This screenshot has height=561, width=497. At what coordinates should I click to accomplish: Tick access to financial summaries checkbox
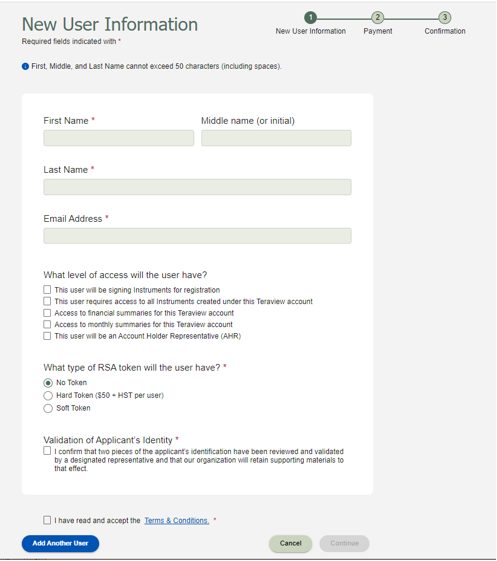click(x=47, y=313)
